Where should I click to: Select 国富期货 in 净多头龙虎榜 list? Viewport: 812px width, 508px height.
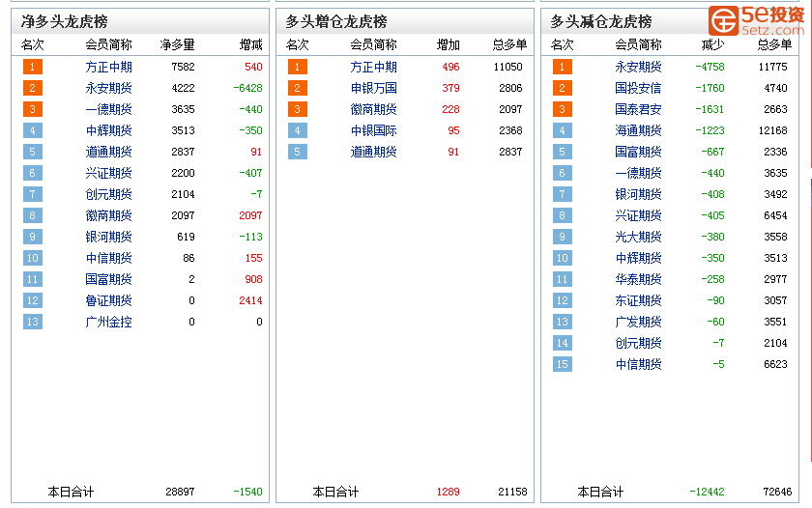(x=108, y=279)
